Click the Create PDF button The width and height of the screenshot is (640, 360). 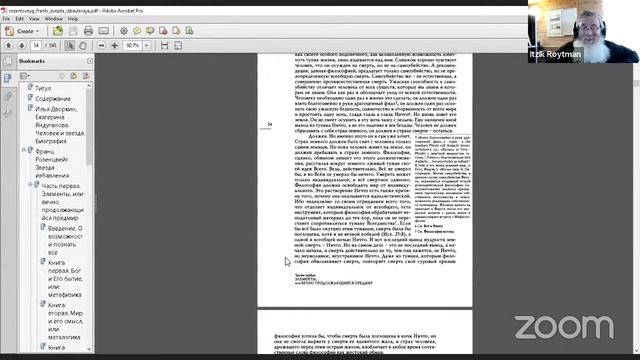click(x=22, y=31)
